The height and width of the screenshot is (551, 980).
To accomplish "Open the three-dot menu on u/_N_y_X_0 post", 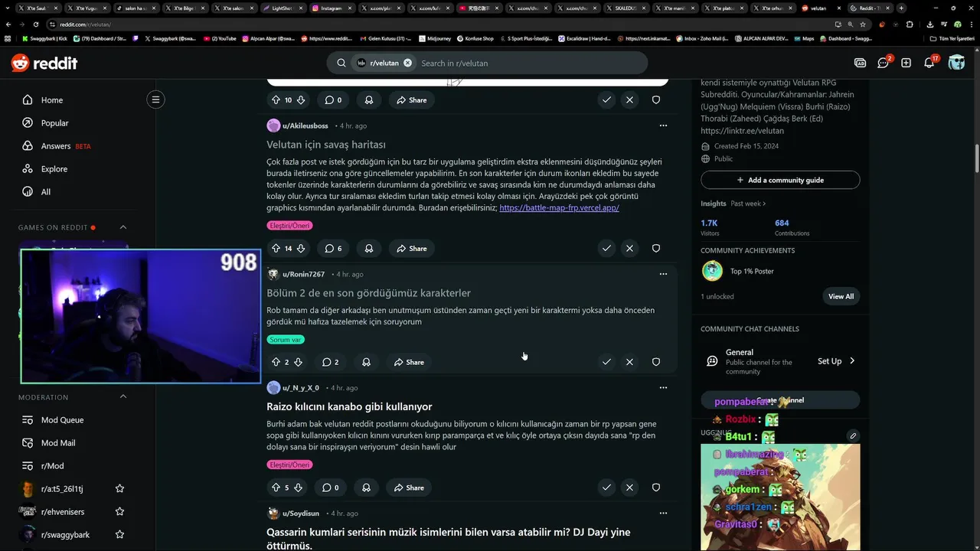I will coord(663,388).
